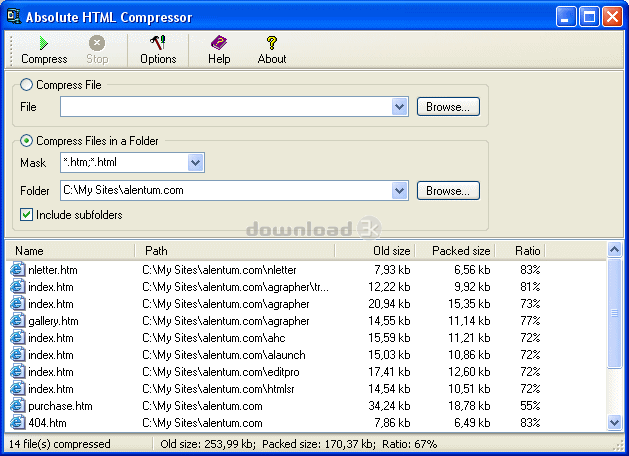Viewport: 629px width, 456px height.
Task: Click the path ending in \editpro
Action: coord(221,372)
